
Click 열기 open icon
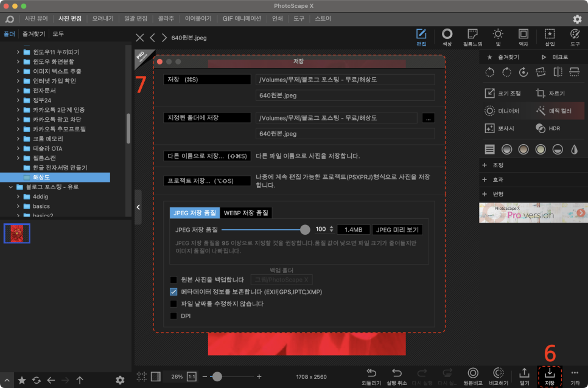click(x=524, y=376)
